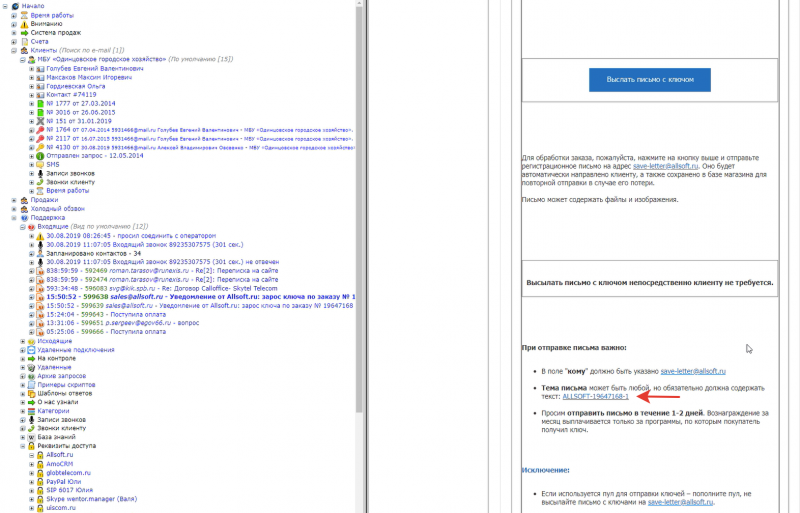The image size is (800, 513).
Task: Collapse the Поддержка tree branch
Action: click(x=14, y=218)
